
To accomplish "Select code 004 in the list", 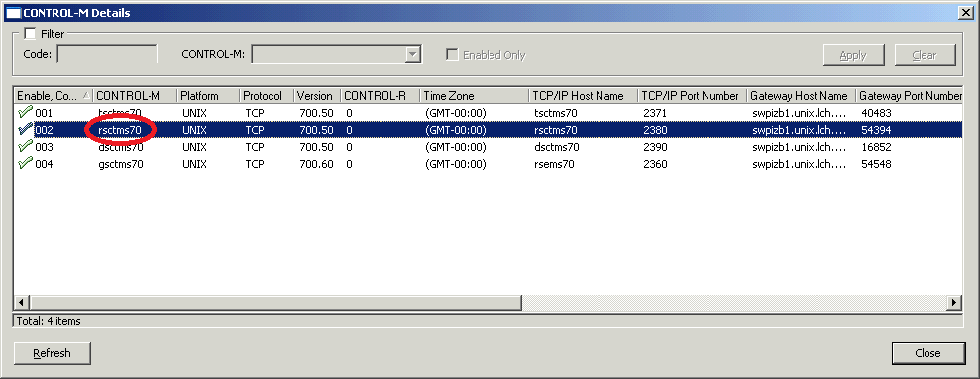I will [44, 164].
